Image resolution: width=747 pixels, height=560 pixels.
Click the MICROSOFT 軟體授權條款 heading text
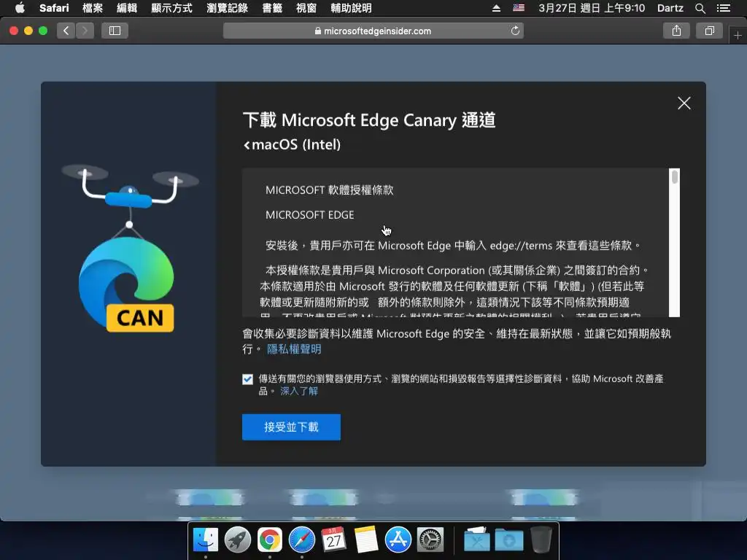tap(330, 190)
